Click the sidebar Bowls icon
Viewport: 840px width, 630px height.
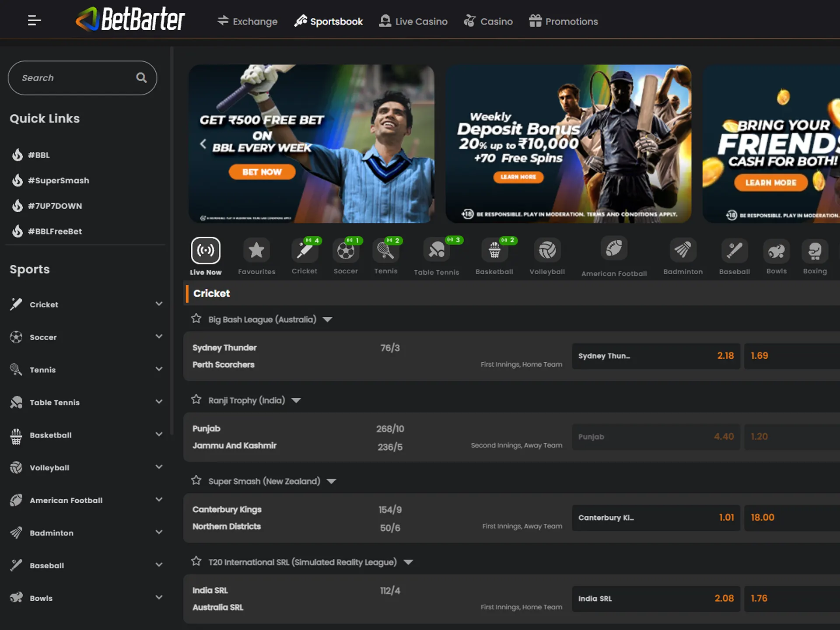[16, 597]
